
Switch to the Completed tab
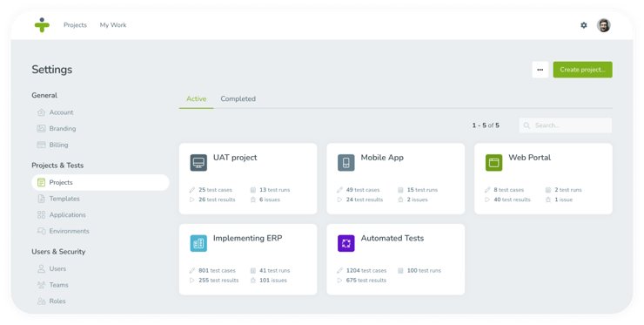click(x=238, y=98)
